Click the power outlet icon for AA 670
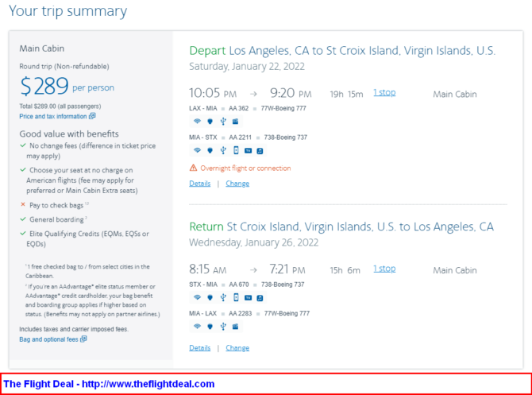This screenshot has width=532, height=395. pyautogui.click(x=210, y=297)
